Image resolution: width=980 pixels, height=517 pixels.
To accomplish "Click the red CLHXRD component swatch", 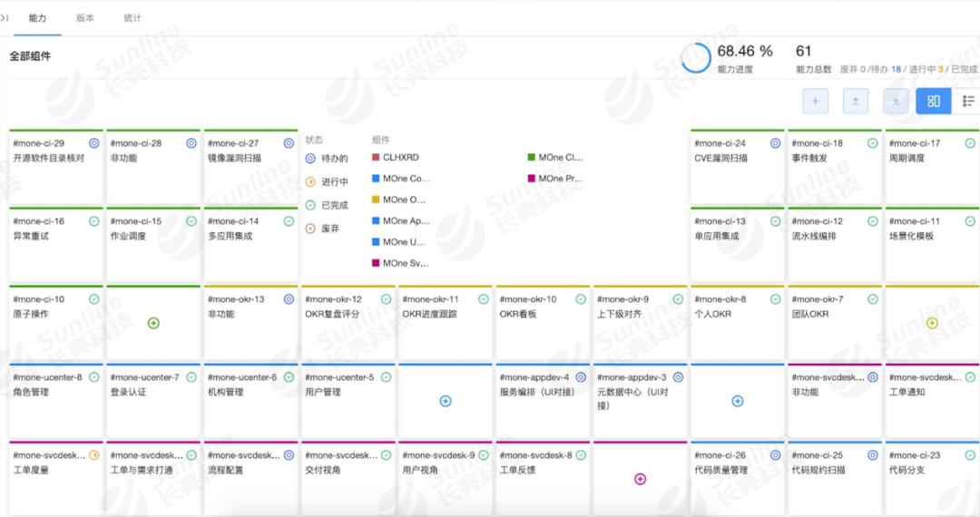I will tap(376, 157).
